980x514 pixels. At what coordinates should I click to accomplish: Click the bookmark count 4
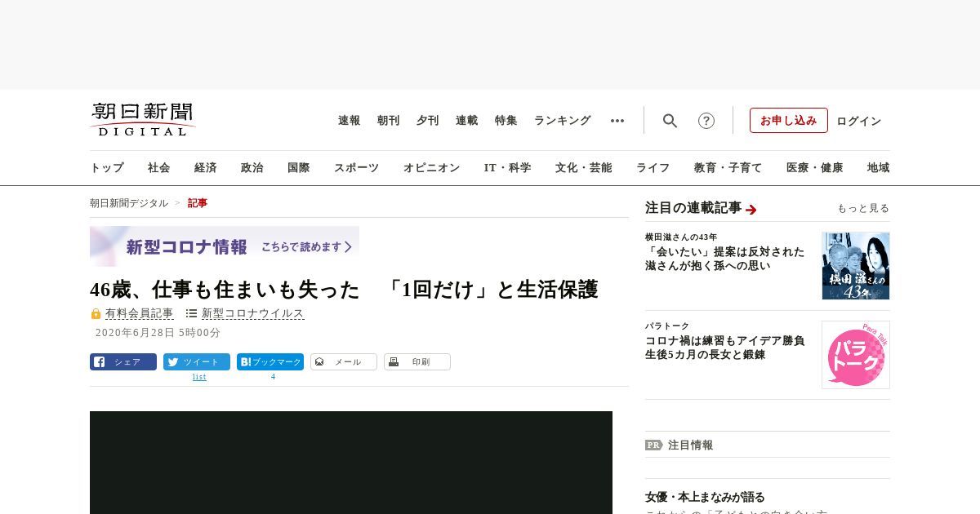[x=273, y=377]
